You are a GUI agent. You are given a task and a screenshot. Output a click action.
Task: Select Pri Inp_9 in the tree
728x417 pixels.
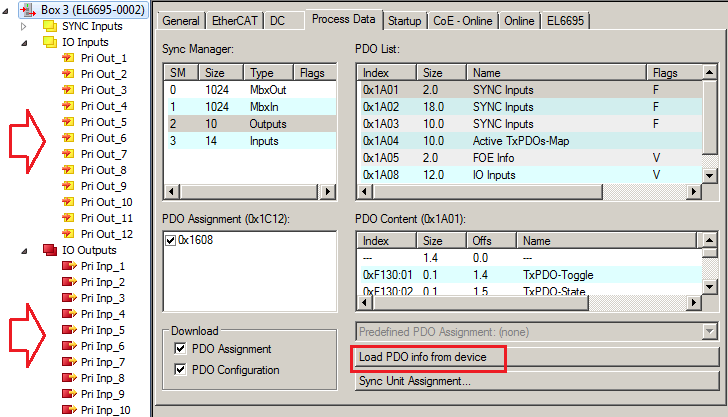click(x=103, y=394)
